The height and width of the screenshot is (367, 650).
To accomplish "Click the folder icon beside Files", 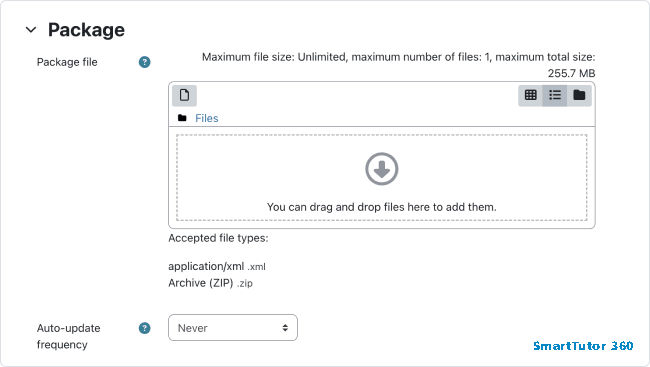I will point(182,118).
